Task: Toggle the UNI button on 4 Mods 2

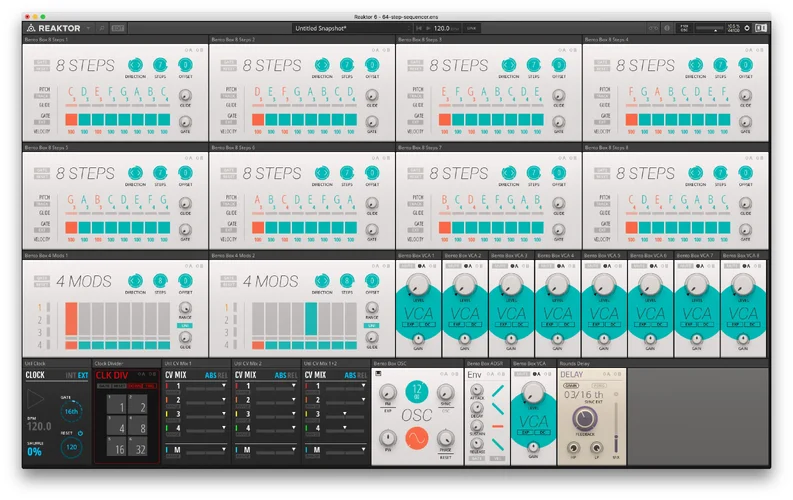Action: 372,326
